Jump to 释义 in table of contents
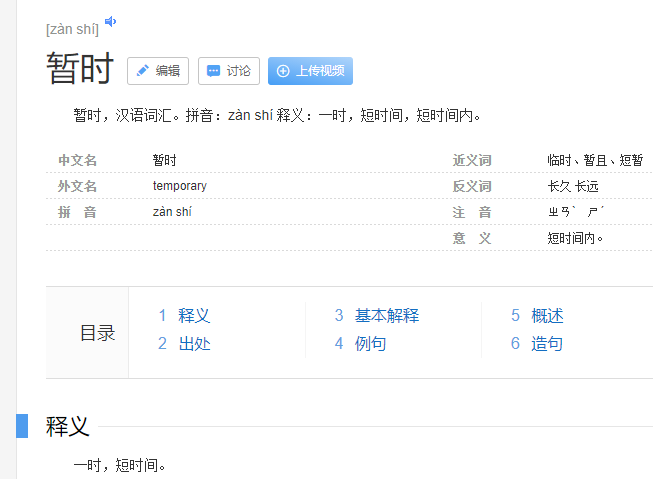 [194, 316]
